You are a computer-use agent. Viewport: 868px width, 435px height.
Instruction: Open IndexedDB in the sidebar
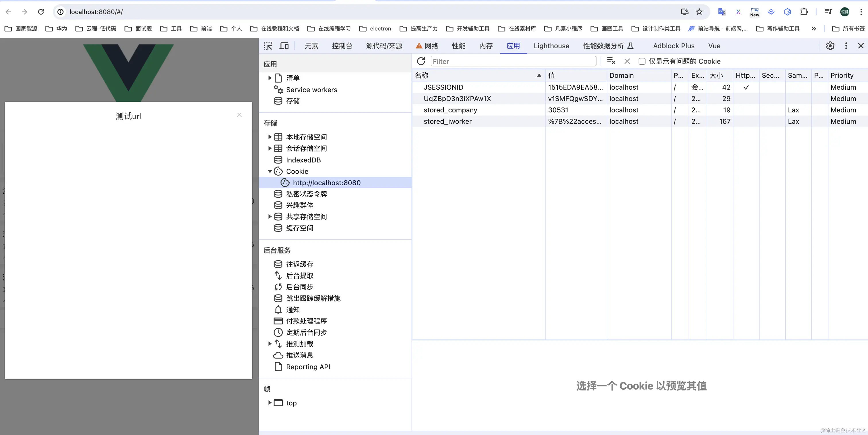click(303, 160)
